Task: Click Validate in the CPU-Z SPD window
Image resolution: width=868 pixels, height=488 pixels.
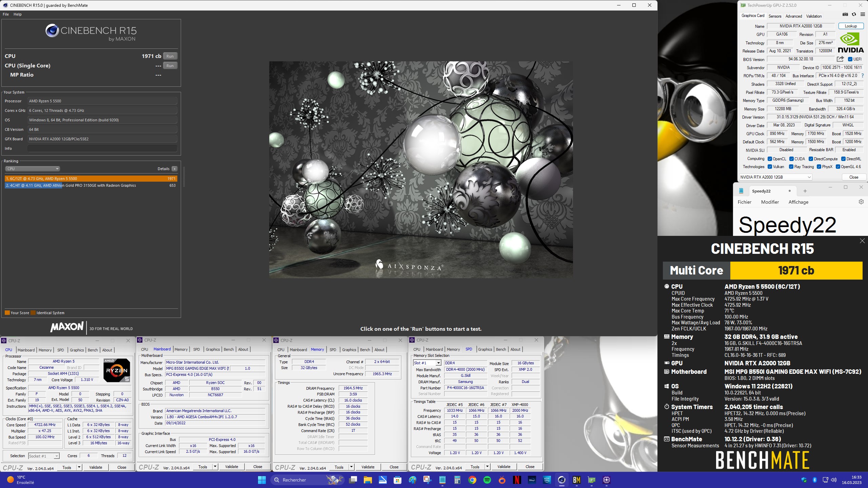Action: [504, 467]
